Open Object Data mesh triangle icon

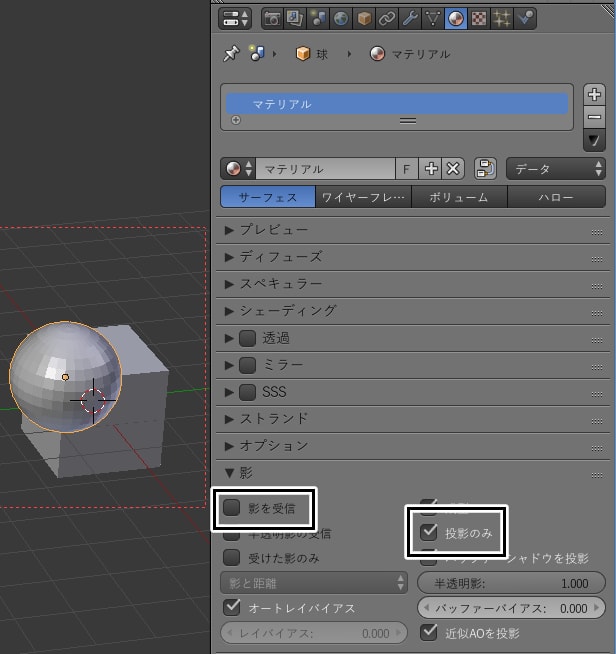[432, 18]
